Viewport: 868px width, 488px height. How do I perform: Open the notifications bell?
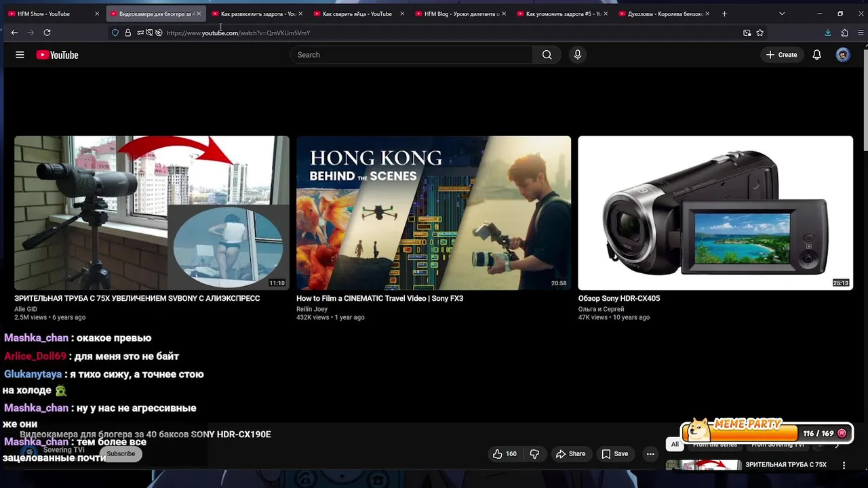(x=816, y=55)
